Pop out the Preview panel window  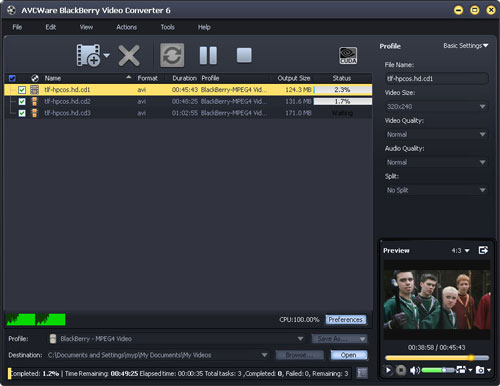pos(483,250)
